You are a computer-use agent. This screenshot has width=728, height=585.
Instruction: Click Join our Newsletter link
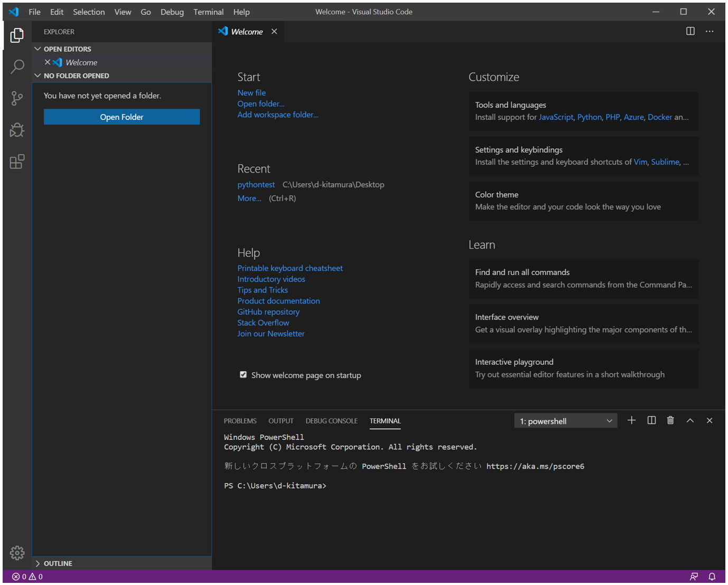click(x=271, y=334)
